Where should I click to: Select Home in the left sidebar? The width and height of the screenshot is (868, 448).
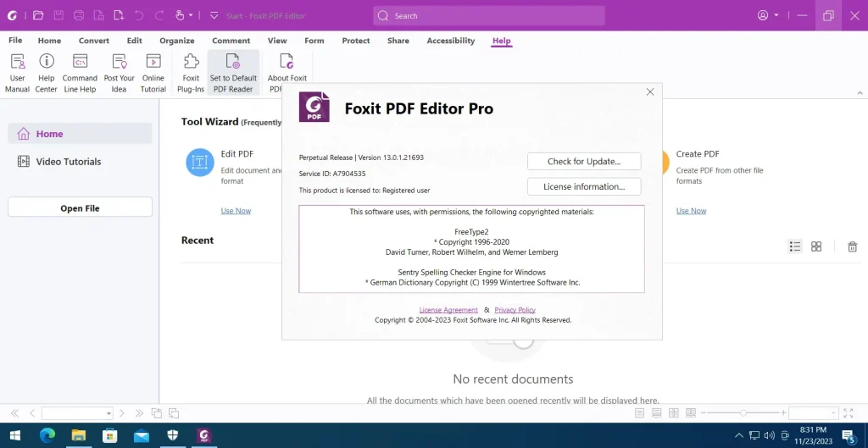pyautogui.click(x=80, y=133)
